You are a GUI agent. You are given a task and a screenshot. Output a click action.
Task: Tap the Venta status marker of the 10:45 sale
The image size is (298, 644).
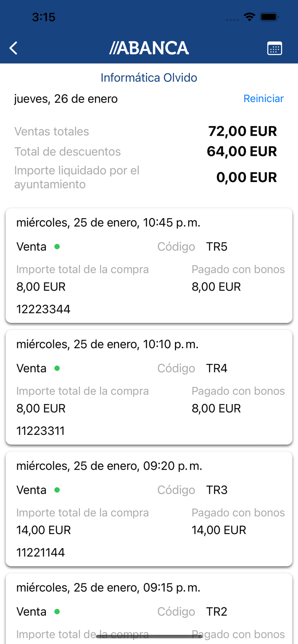[56, 247]
